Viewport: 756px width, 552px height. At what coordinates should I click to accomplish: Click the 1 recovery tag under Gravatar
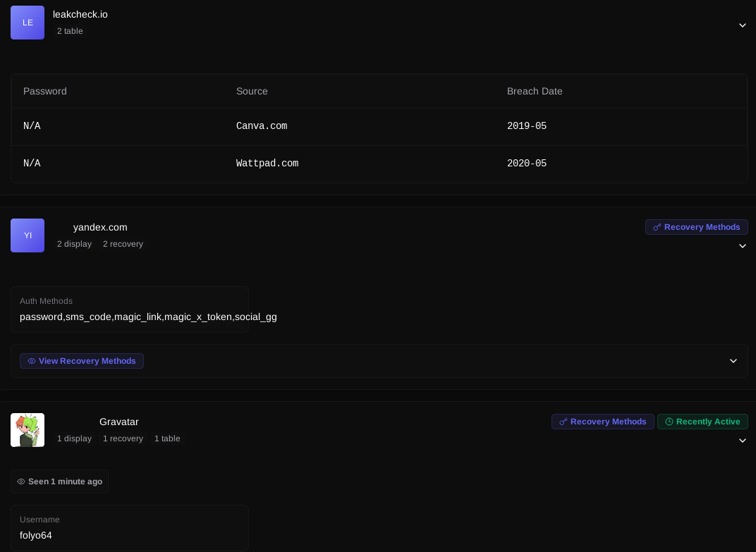pos(123,438)
